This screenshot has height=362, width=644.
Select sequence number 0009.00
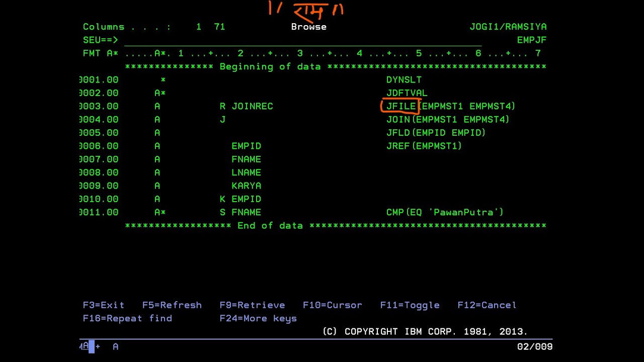tap(99, 186)
